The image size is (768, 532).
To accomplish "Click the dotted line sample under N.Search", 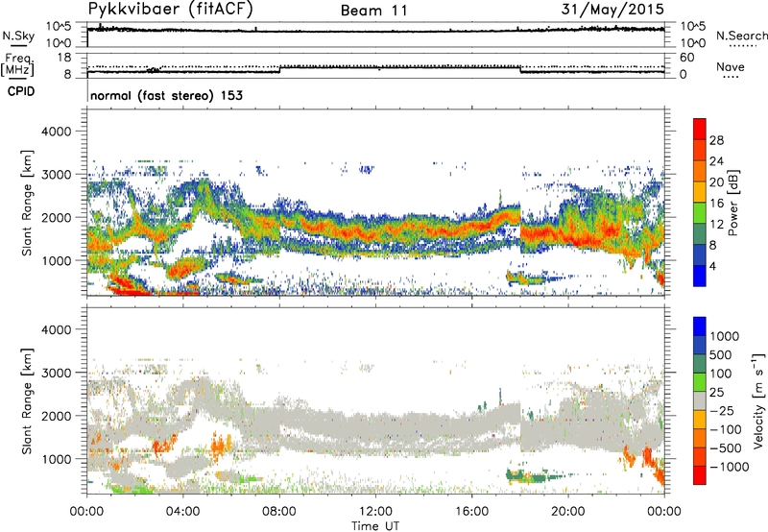I will tap(742, 45).
